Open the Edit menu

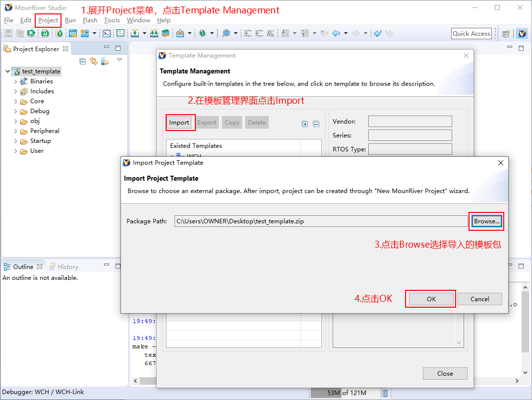pyautogui.click(x=26, y=20)
